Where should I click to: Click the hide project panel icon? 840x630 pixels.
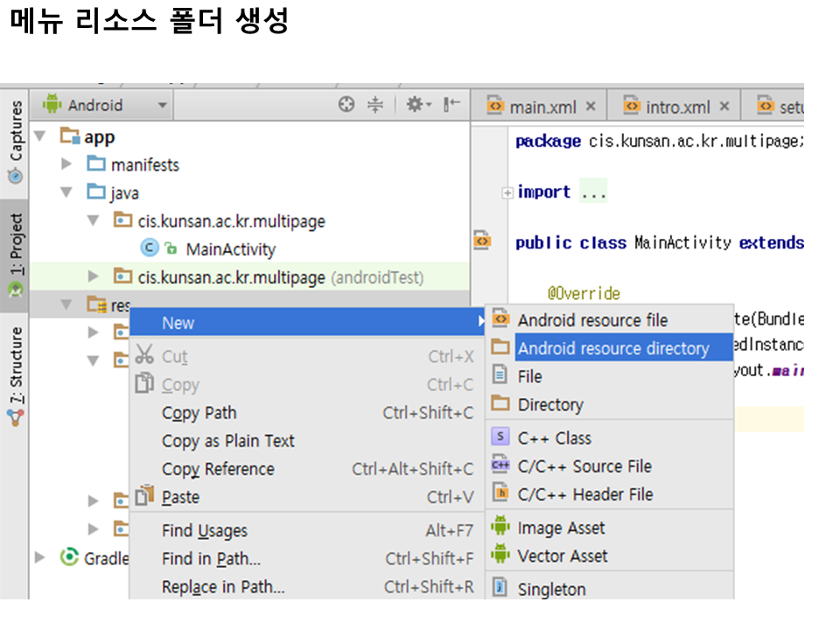coord(451,105)
